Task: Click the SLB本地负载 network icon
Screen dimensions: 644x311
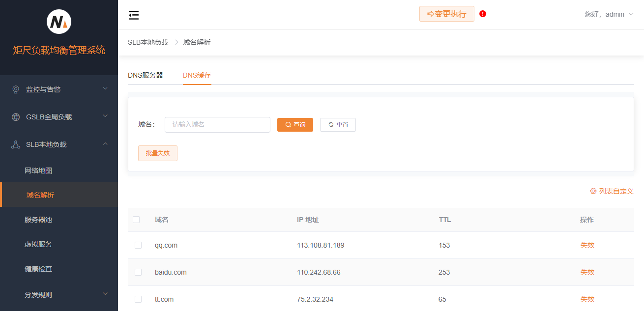Action: point(16,144)
